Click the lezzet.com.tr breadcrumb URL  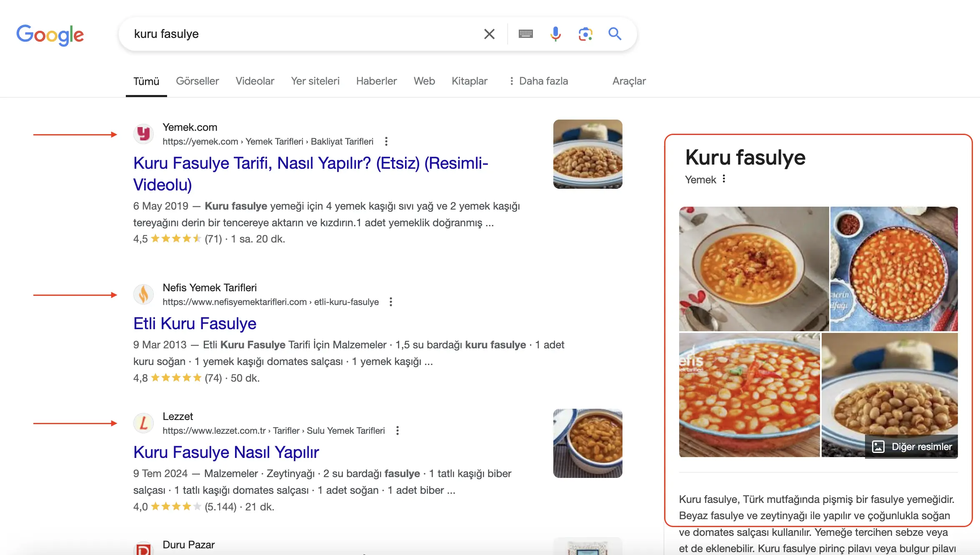[x=274, y=431]
